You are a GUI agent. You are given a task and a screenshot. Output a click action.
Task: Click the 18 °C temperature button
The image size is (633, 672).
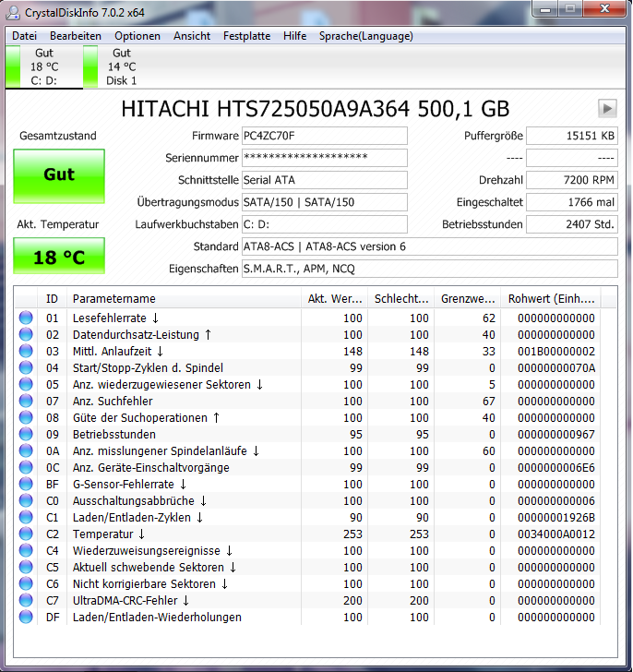point(59,256)
